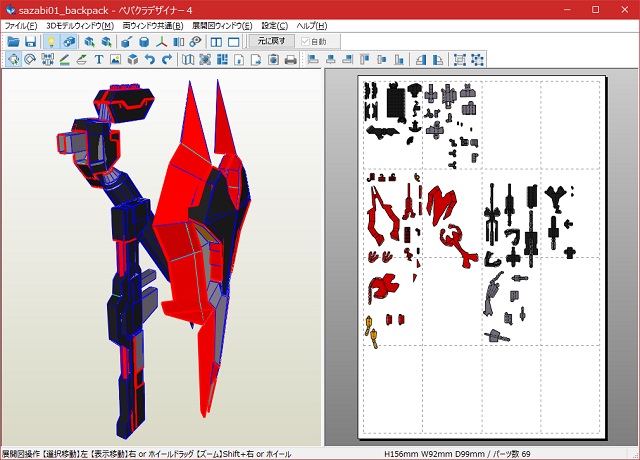Open the ヘルプ(H) menu
The height and width of the screenshot is (460, 640).
coord(312,26)
